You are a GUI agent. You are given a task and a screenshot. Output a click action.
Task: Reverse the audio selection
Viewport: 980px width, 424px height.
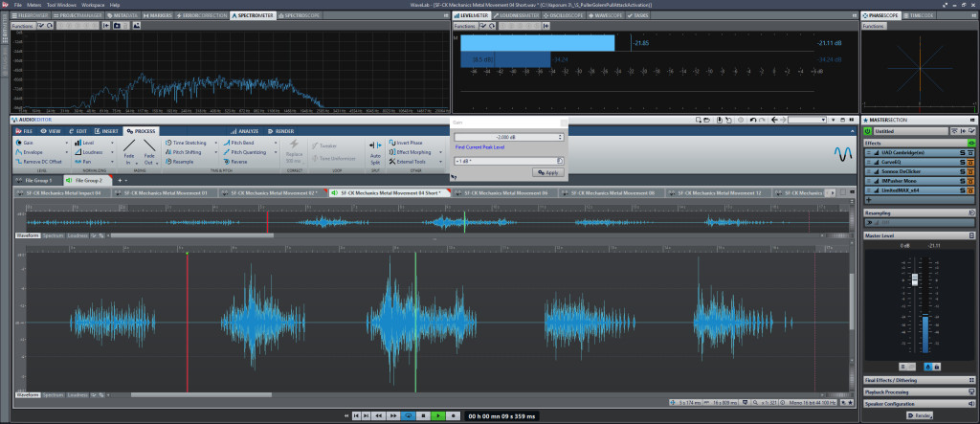tap(235, 162)
